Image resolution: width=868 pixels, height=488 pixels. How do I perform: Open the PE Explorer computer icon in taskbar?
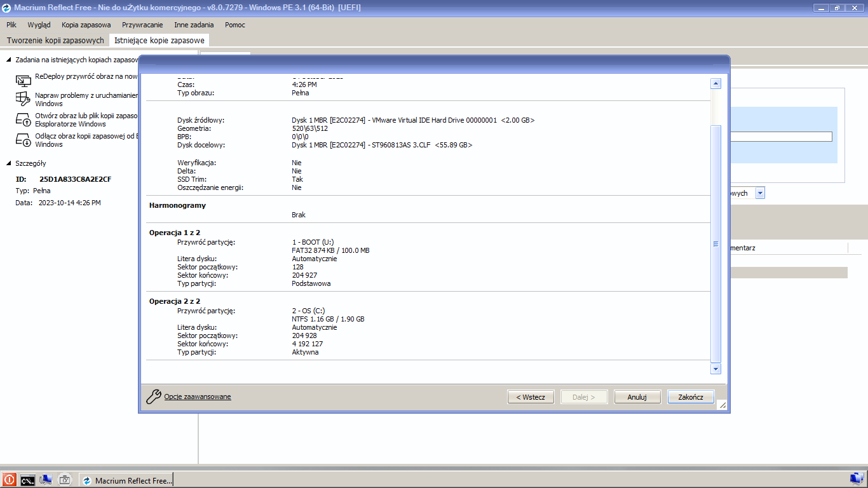(46, 480)
